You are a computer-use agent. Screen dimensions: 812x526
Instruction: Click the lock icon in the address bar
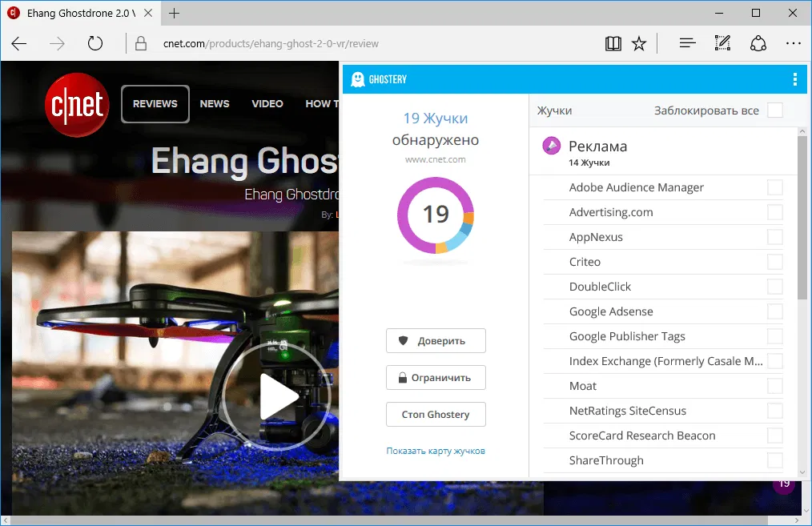point(140,43)
